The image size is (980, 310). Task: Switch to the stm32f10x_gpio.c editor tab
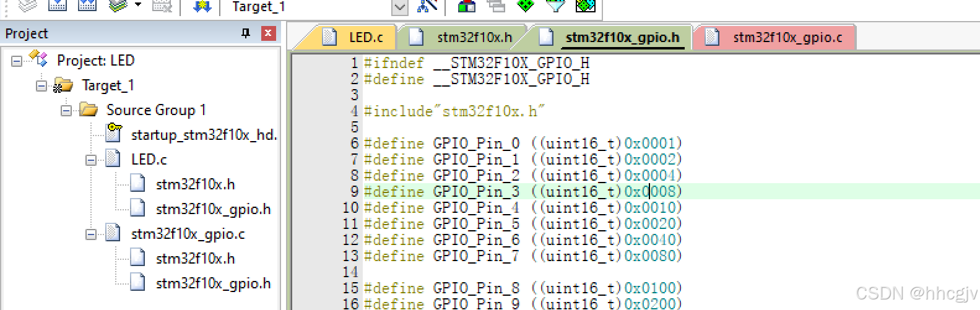click(775, 37)
